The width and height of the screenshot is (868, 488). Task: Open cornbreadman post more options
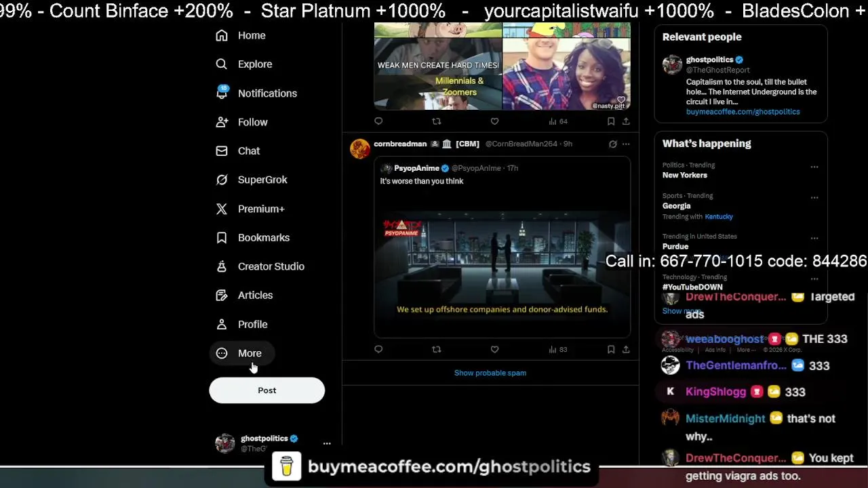(626, 144)
